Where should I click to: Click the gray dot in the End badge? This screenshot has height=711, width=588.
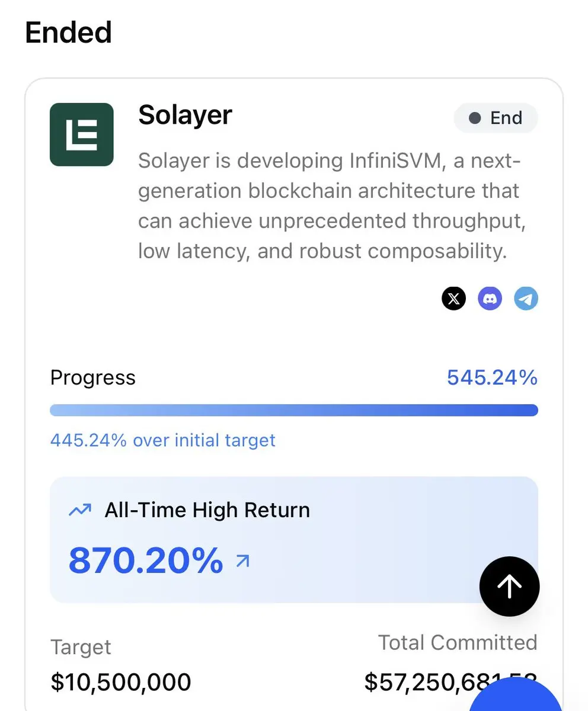[x=474, y=118]
